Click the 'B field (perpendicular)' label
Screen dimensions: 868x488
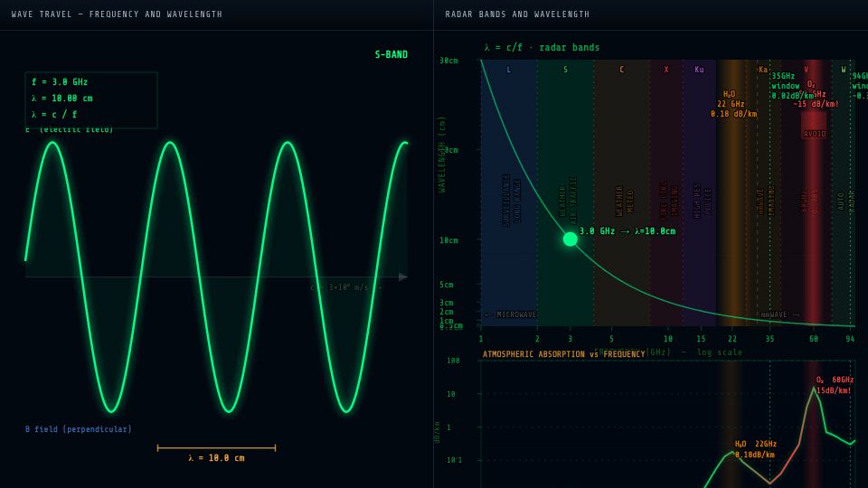(x=79, y=428)
